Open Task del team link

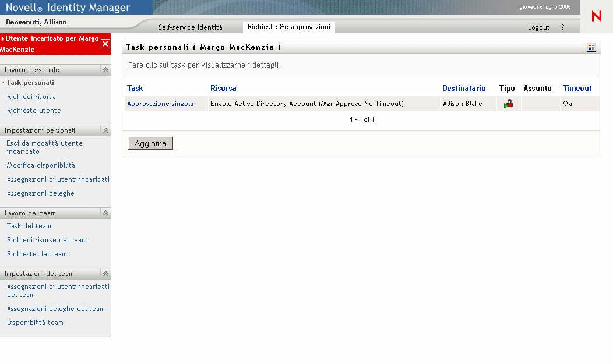[x=29, y=226]
